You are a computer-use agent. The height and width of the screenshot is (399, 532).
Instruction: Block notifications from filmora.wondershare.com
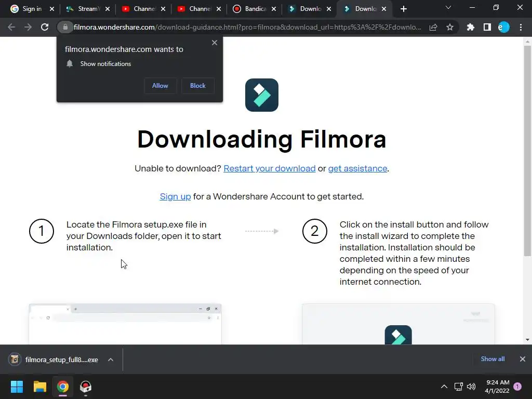coord(198,86)
